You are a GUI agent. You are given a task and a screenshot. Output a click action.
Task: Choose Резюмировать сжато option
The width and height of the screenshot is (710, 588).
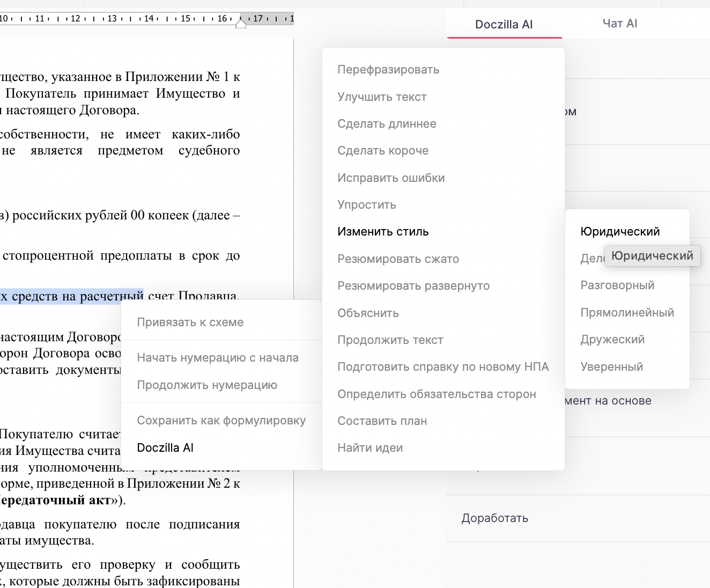pos(398,259)
